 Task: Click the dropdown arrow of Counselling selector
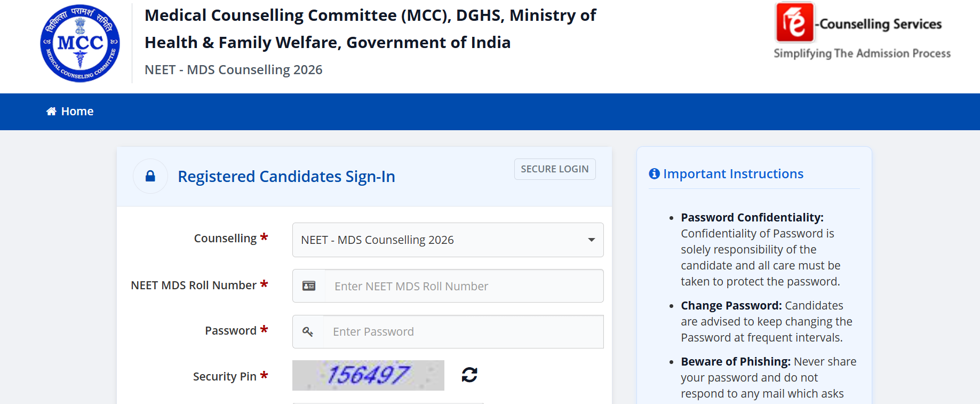591,240
